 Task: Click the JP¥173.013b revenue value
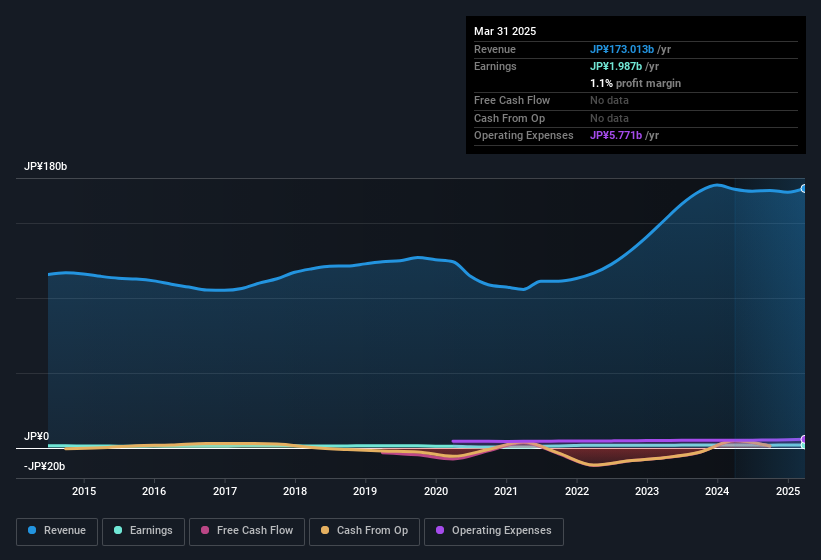[622, 49]
